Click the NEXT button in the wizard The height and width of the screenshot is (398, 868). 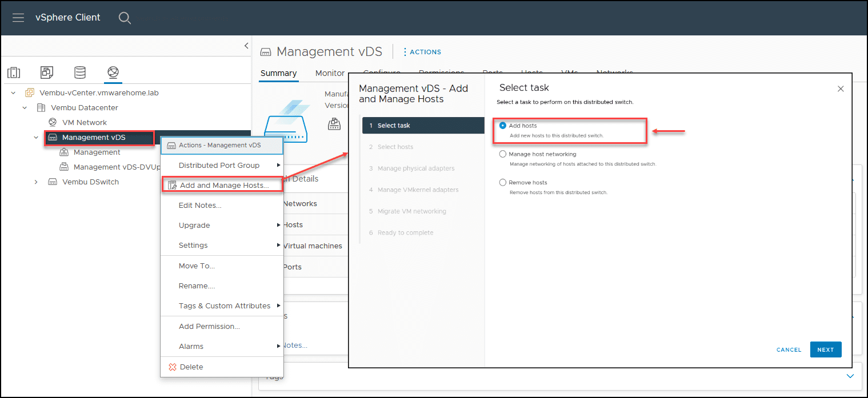point(826,349)
